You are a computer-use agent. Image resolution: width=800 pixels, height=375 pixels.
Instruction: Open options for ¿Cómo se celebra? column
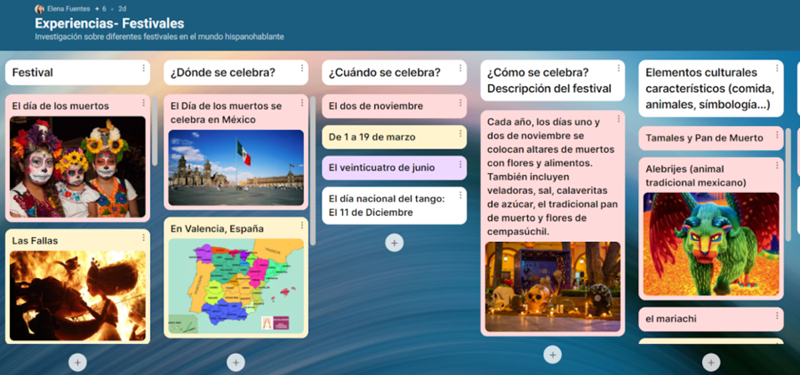tap(618, 68)
